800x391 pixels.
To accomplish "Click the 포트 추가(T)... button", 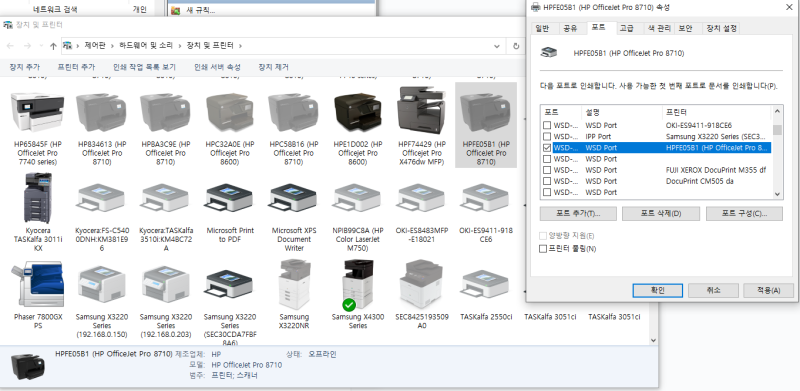I will 578,213.
